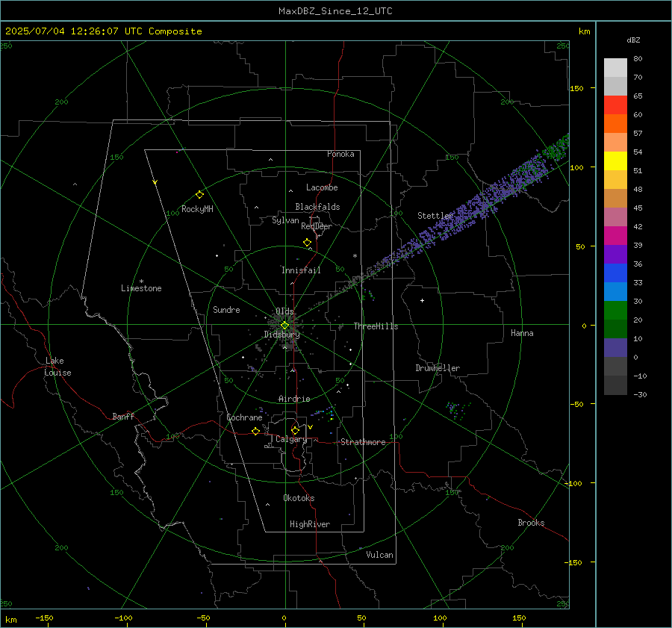Click the Limestone label

click(x=141, y=288)
